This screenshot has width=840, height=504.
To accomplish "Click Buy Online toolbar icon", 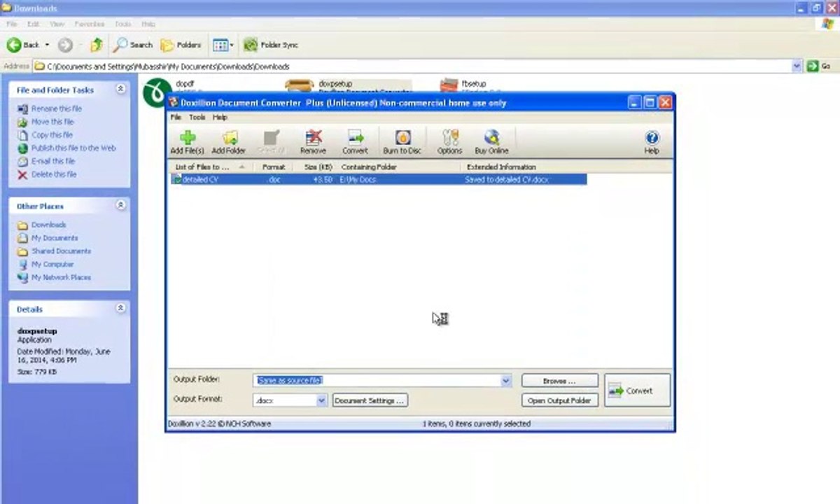I will [491, 142].
